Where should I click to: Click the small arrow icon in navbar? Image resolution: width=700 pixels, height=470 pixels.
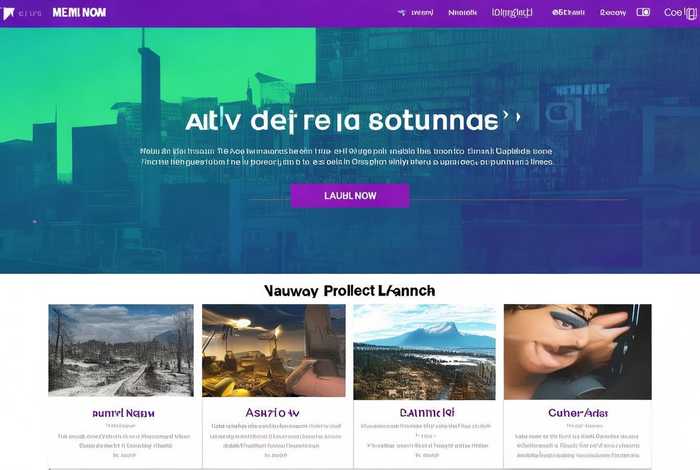point(402,12)
